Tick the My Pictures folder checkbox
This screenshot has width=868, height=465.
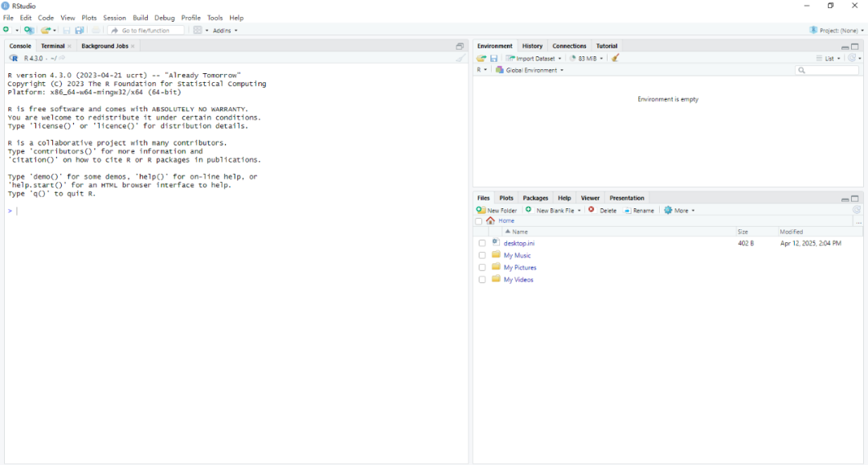[482, 268]
